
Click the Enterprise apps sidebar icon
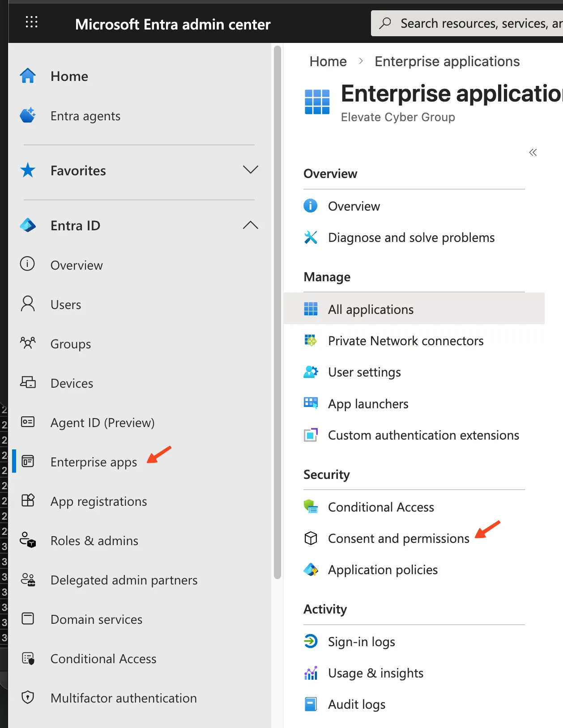click(x=28, y=461)
